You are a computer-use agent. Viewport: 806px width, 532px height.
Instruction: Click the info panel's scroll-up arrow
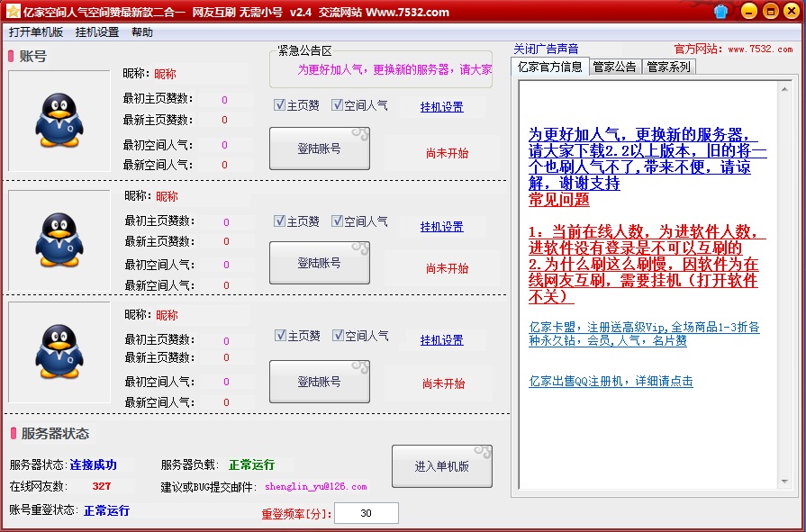click(x=784, y=89)
